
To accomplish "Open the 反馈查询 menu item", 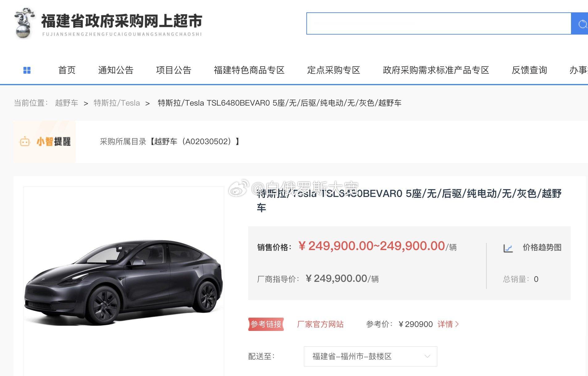I will coord(529,70).
